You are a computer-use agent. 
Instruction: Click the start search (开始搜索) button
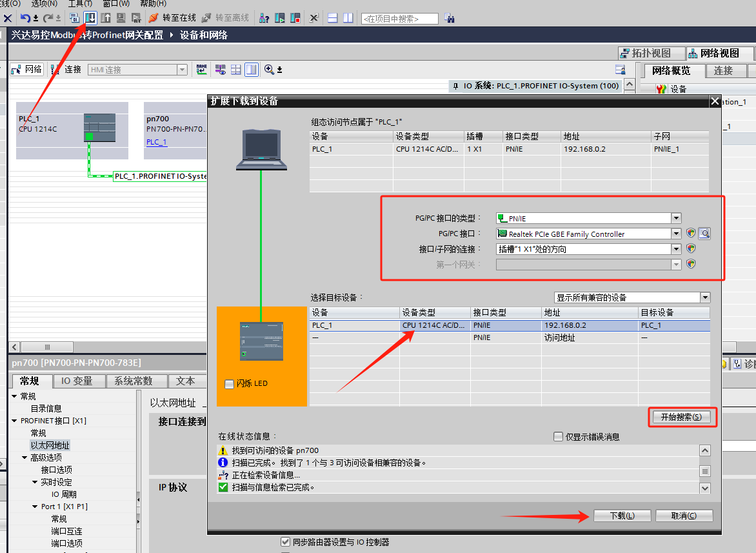pyautogui.click(x=681, y=417)
